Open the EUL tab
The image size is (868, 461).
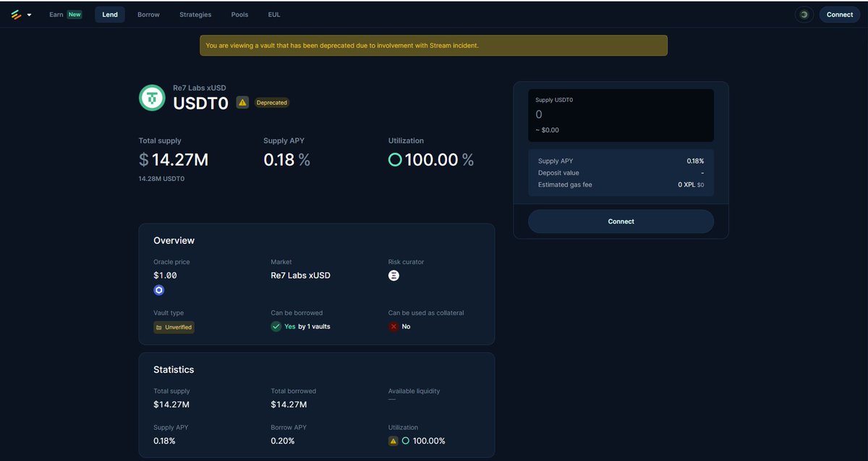point(273,14)
